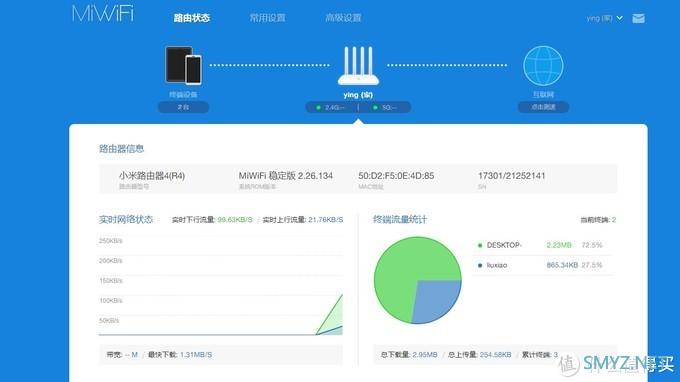This screenshot has width=680, height=382.
Task: Click the serial number 17301/21252141
Action: tap(511, 176)
